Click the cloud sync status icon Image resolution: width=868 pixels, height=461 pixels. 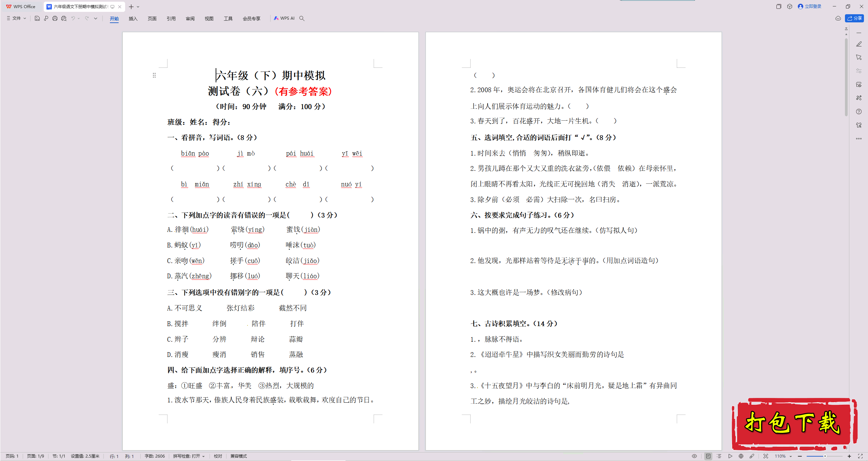pyautogui.click(x=838, y=18)
